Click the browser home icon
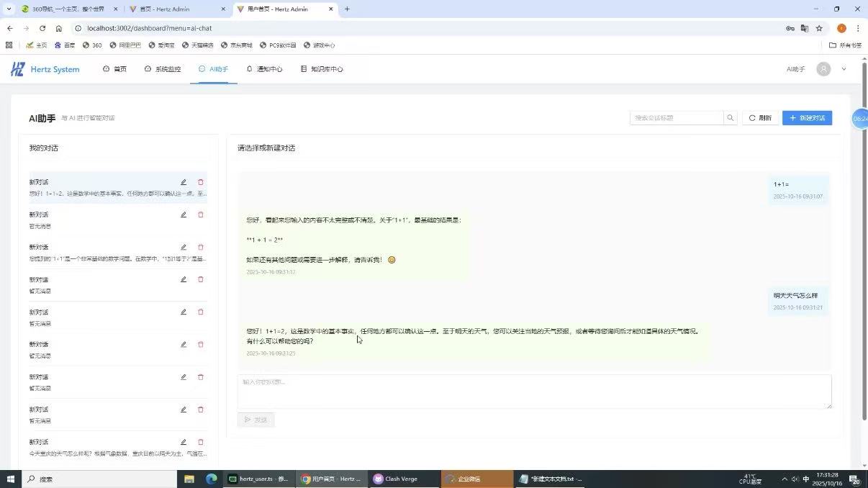This screenshot has height=488, width=868. (59, 28)
